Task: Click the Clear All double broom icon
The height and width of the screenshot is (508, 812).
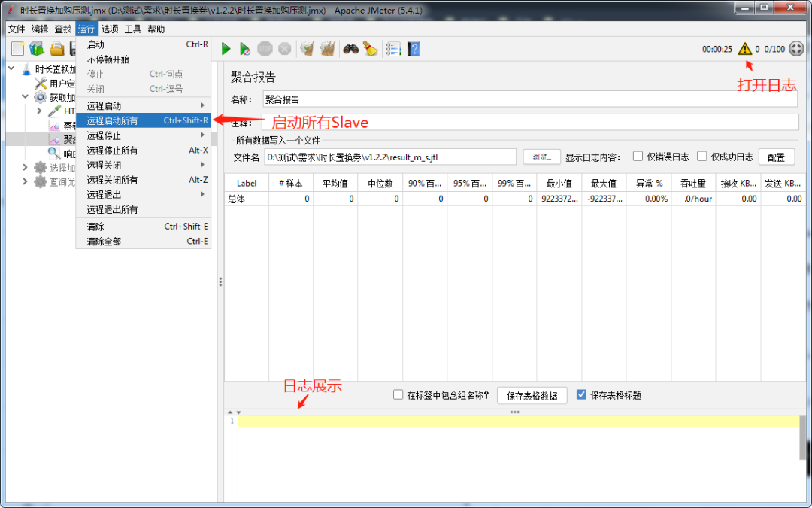Action: (327, 49)
